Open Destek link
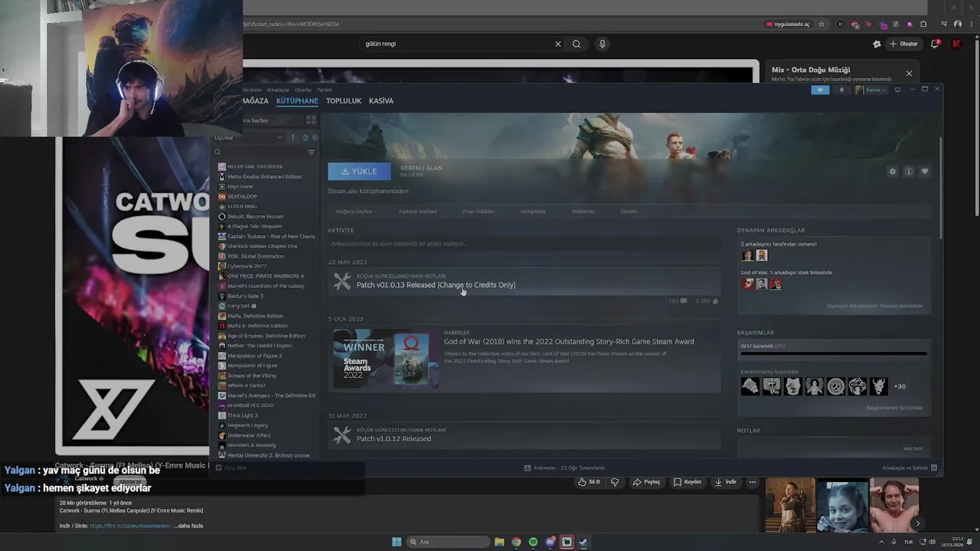980x551 pixels. pos(629,211)
